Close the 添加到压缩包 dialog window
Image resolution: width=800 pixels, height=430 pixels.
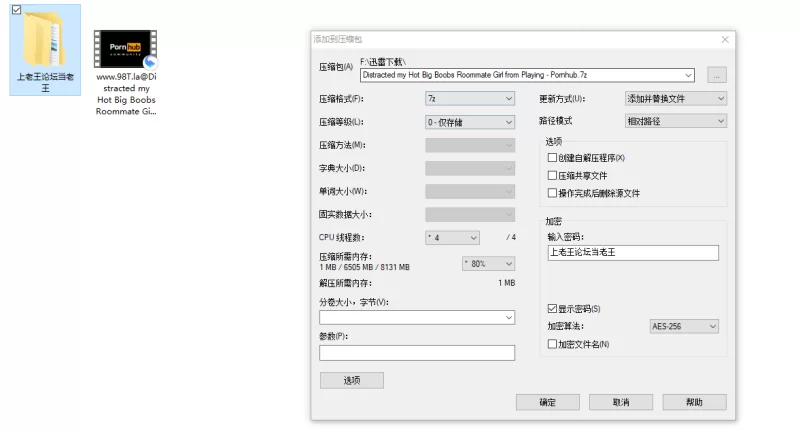pyautogui.click(x=725, y=39)
